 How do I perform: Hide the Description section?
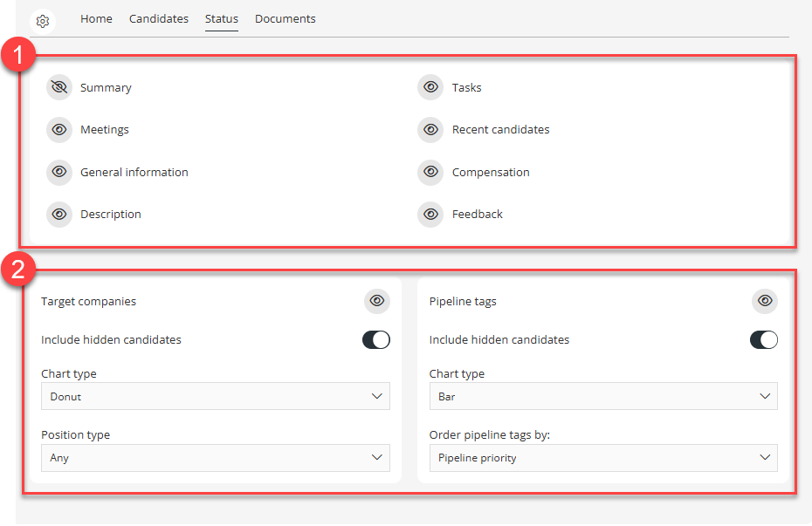[59, 214]
